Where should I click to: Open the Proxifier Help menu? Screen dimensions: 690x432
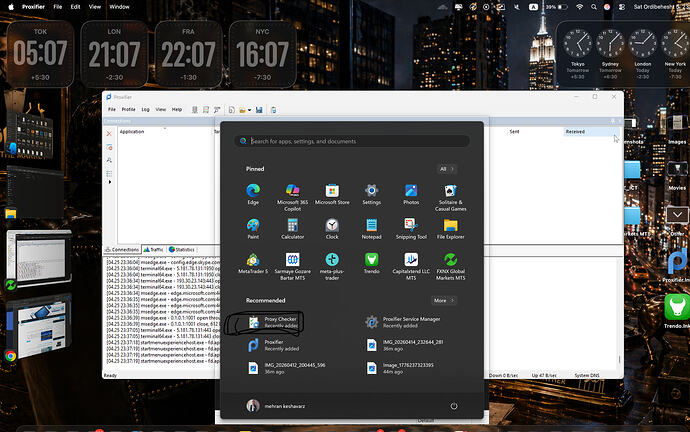pos(177,110)
